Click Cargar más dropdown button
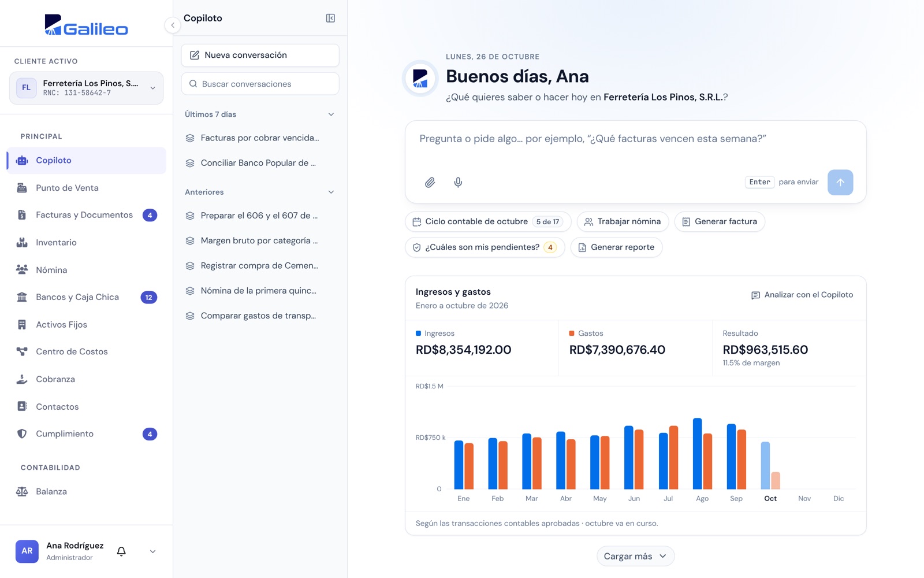This screenshot has width=924, height=578. point(635,556)
